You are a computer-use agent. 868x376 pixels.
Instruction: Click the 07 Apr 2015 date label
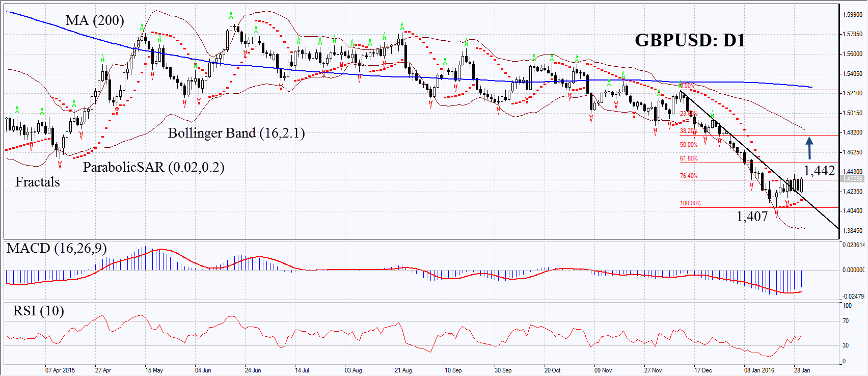60,370
